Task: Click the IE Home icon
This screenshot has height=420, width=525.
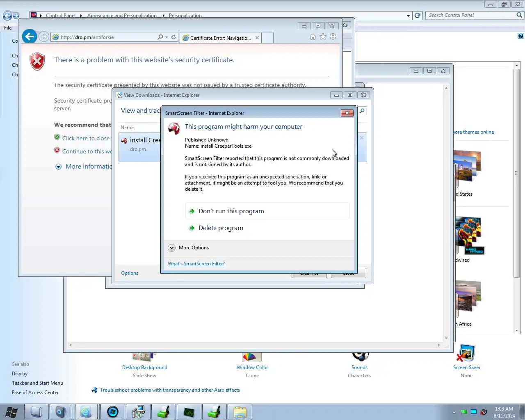Action: (x=313, y=37)
